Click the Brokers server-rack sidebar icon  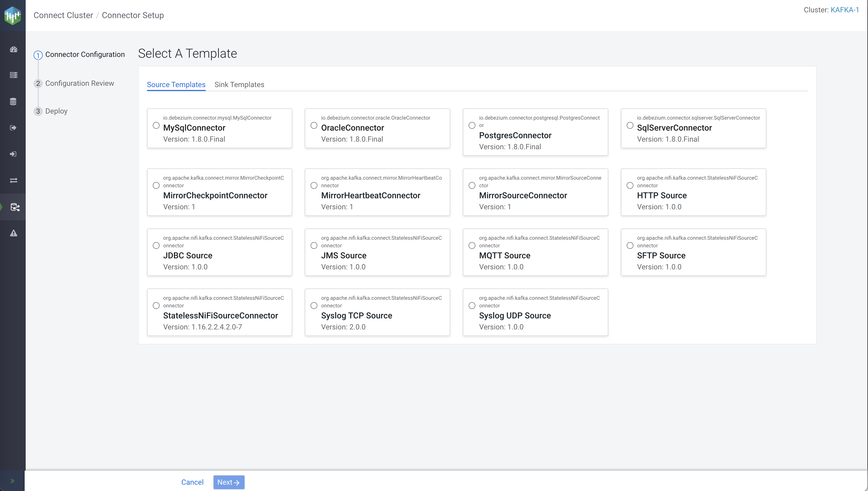pos(13,75)
